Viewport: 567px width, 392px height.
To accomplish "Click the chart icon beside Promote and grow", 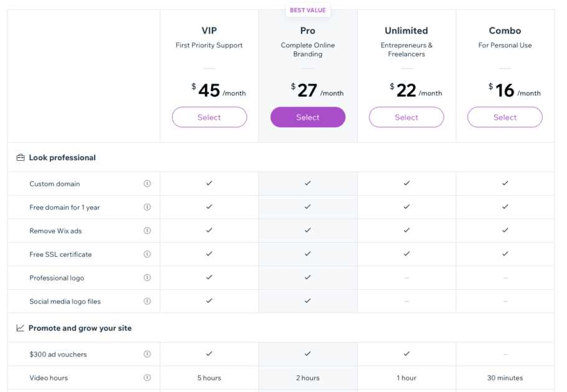I will pos(19,327).
